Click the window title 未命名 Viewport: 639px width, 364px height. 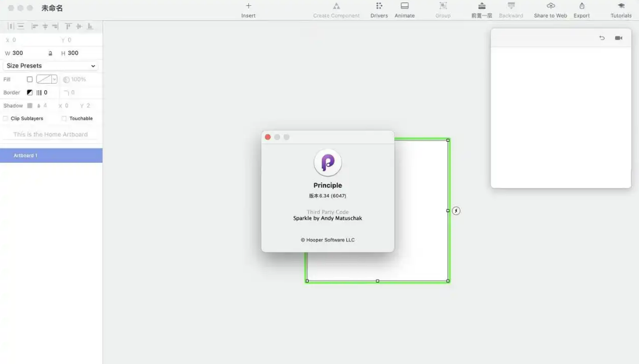point(52,8)
